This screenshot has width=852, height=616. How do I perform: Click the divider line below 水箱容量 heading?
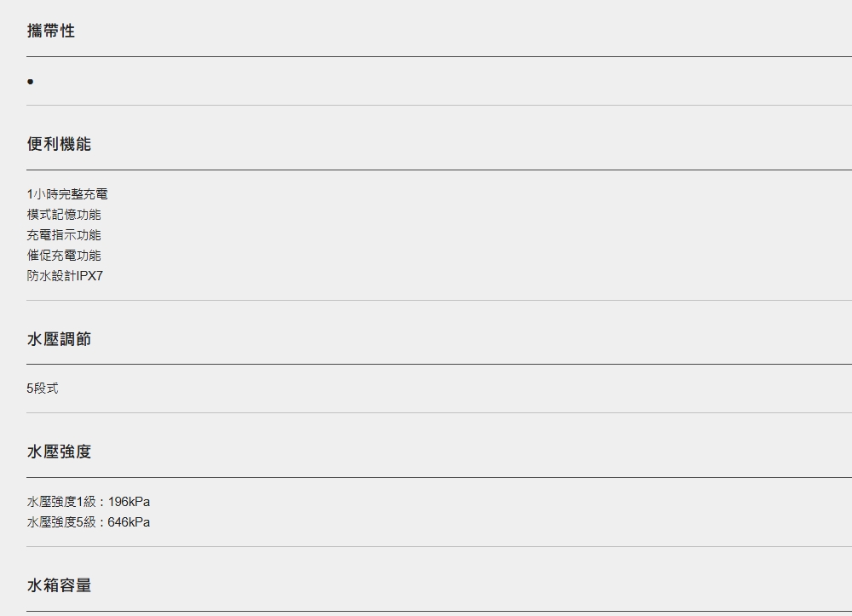click(439, 611)
